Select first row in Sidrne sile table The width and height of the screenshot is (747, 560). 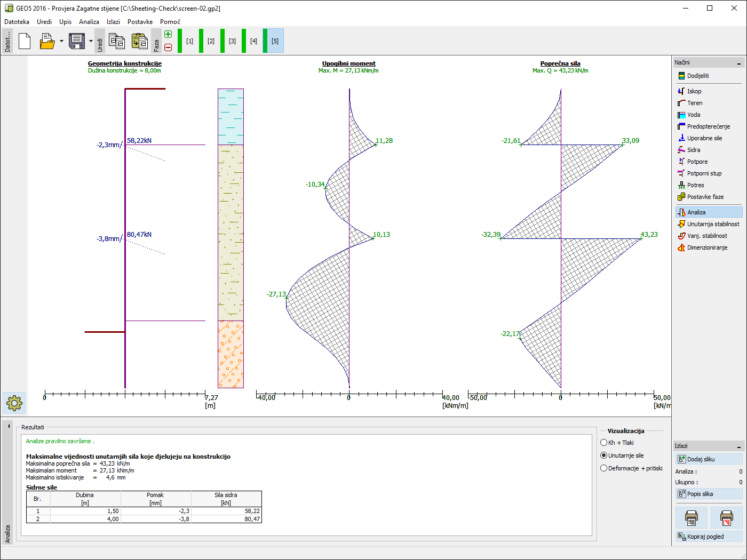(144, 511)
